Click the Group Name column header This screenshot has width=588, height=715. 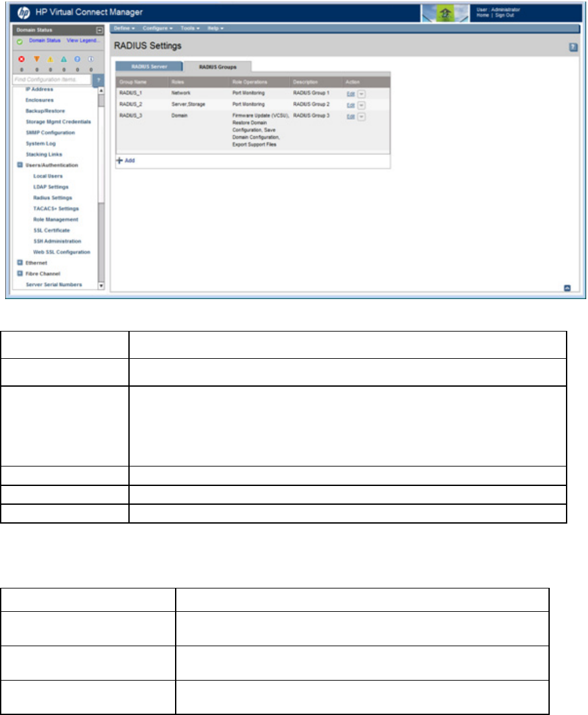click(133, 82)
